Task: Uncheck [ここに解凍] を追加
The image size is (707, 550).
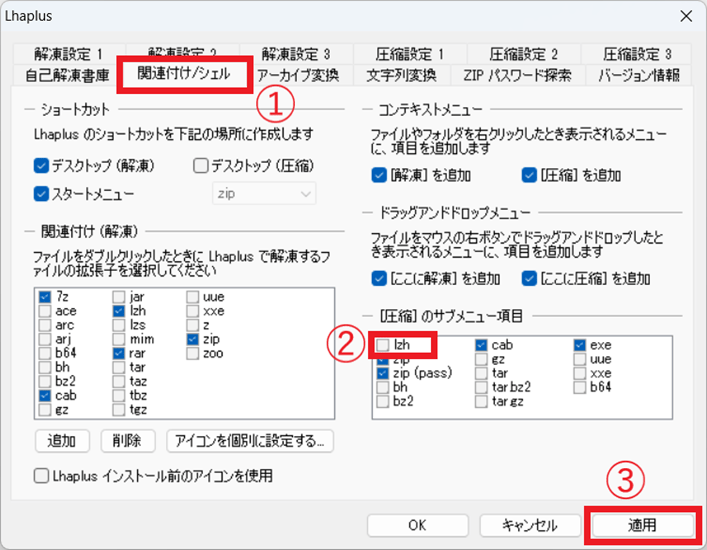Action: pyautogui.click(x=379, y=279)
